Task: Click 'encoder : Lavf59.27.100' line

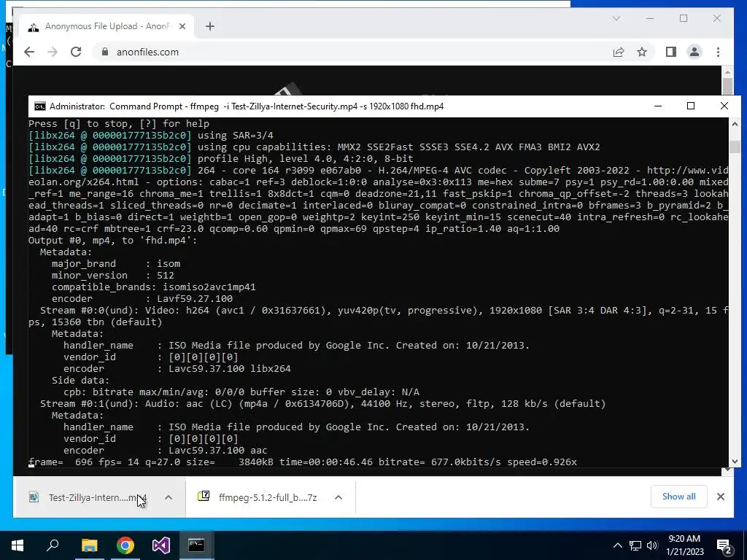Action: (142, 298)
